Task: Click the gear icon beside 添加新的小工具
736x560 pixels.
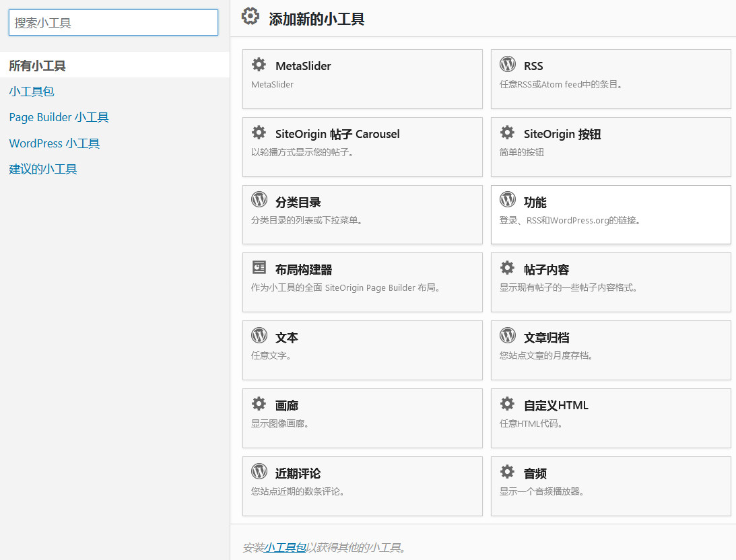Action: 250,16
